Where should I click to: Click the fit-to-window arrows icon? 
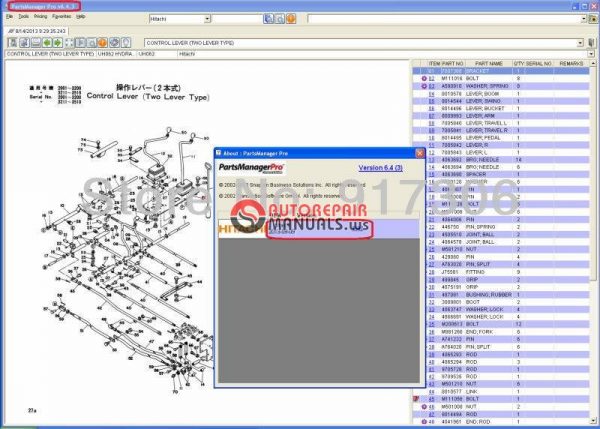(x=69, y=42)
